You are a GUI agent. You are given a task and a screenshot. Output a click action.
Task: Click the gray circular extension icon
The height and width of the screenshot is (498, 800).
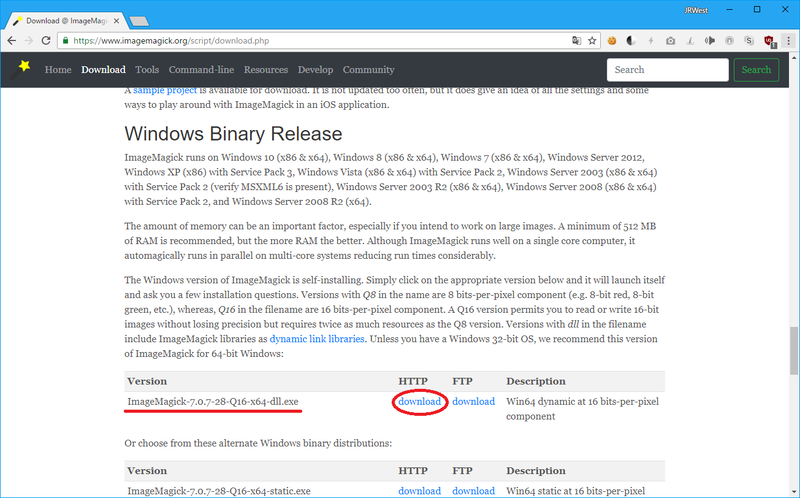729,41
